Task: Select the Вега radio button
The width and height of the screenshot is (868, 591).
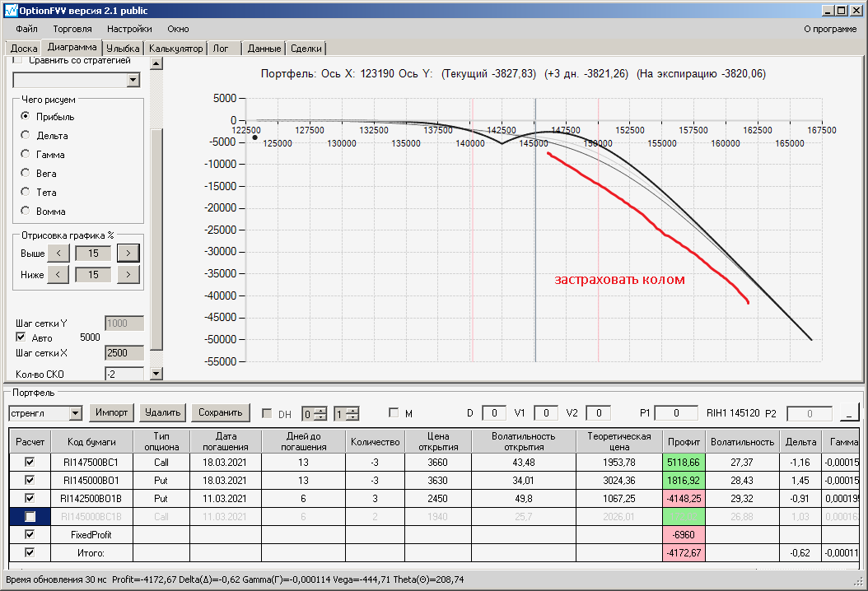Action: coord(25,173)
